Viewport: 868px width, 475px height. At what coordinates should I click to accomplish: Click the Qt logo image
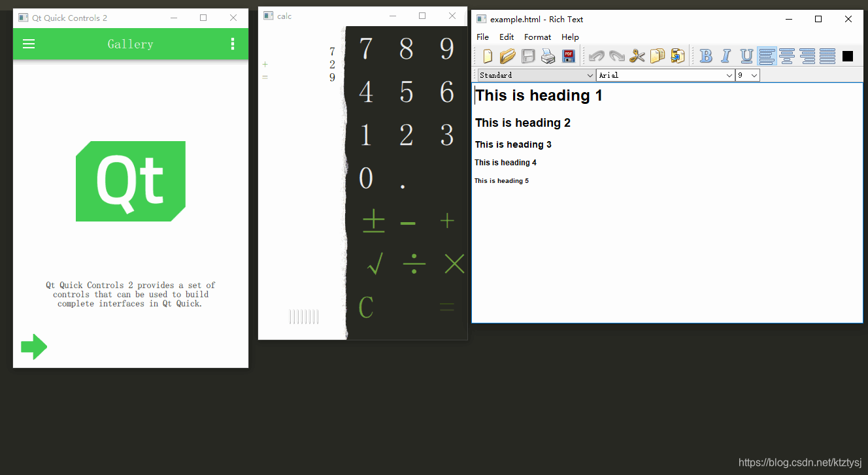[x=131, y=181]
